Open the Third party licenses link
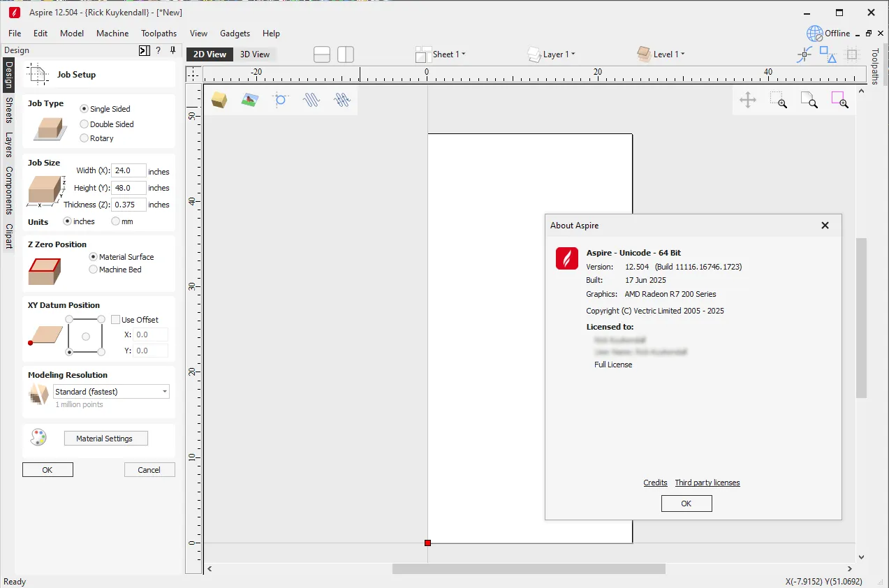This screenshot has width=889, height=588. (707, 483)
